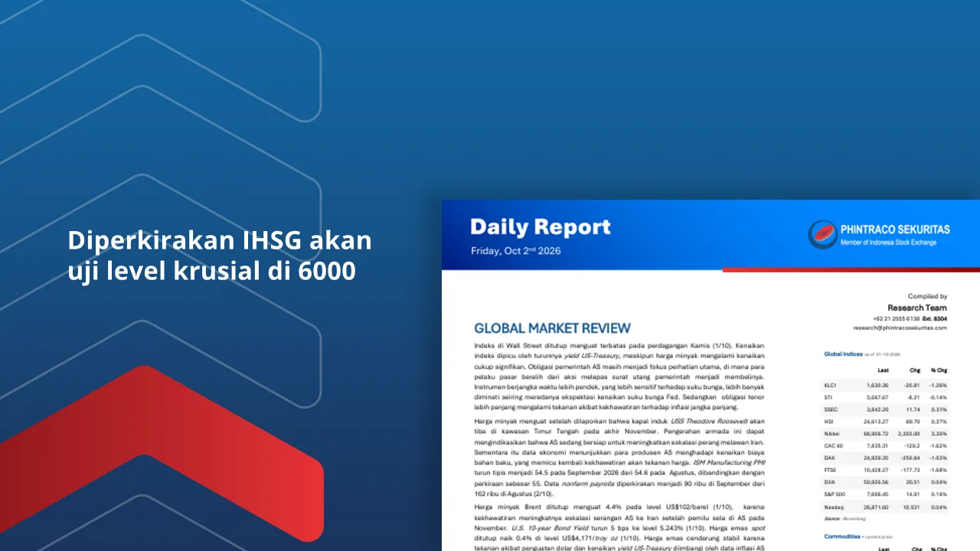Screen dimensions: 980x551
Task: Click the "Diperkirakan IHSG akan uji level krusial" headline
Action: coord(220,256)
